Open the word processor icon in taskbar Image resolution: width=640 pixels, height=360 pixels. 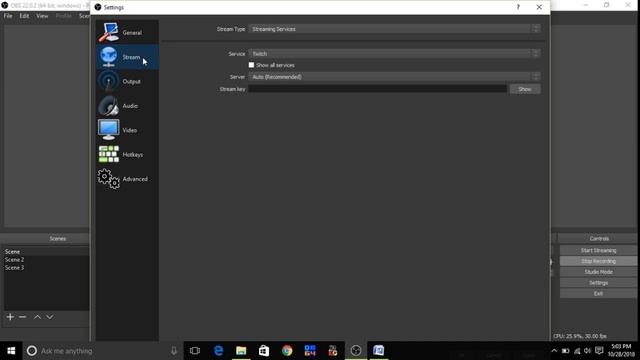[379, 351]
